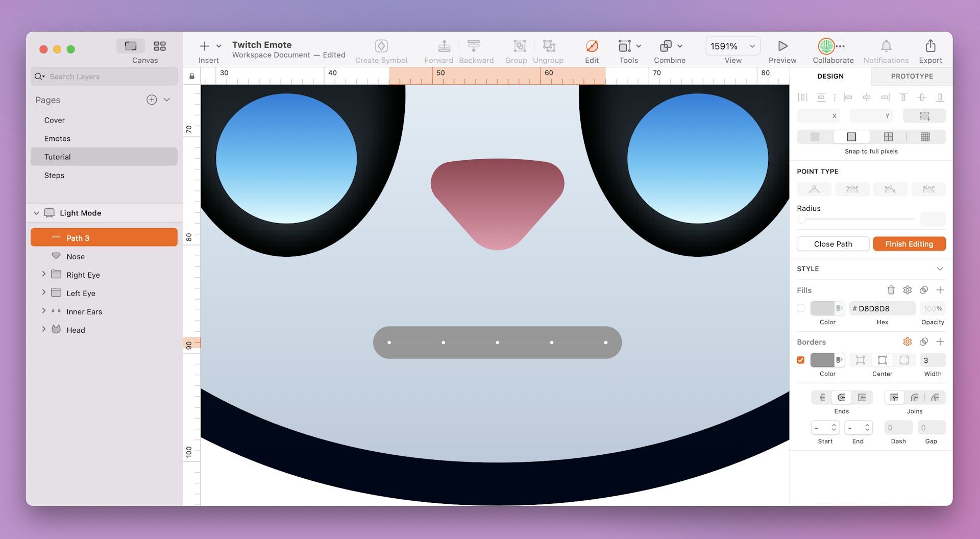The width and height of the screenshot is (980, 539).
Task: Open the Export panel icon
Action: click(x=930, y=46)
